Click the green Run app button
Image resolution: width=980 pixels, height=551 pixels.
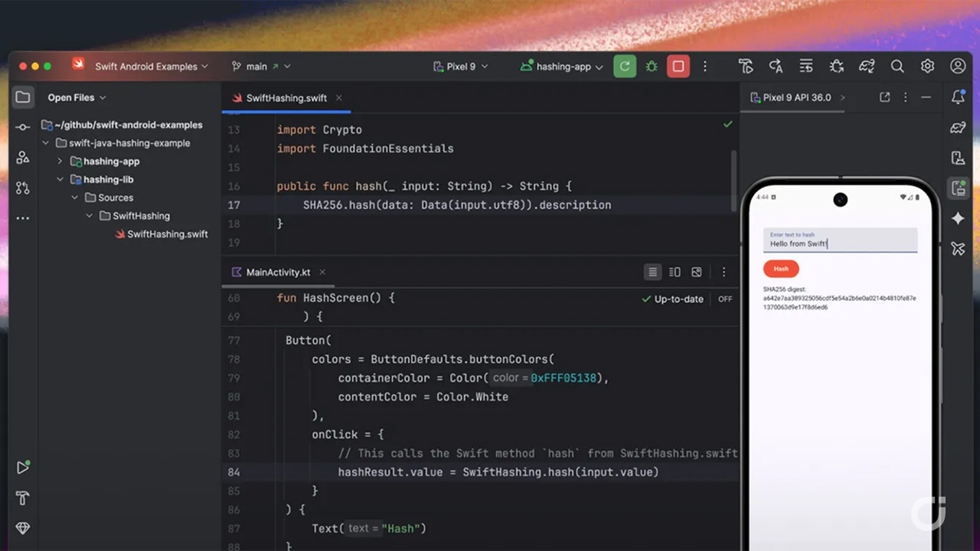(x=625, y=67)
